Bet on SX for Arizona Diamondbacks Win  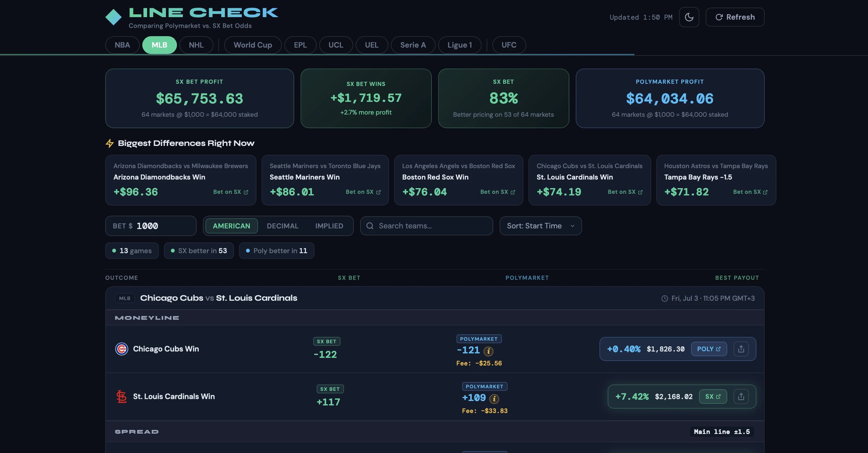pyautogui.click(x=230, y=192)
